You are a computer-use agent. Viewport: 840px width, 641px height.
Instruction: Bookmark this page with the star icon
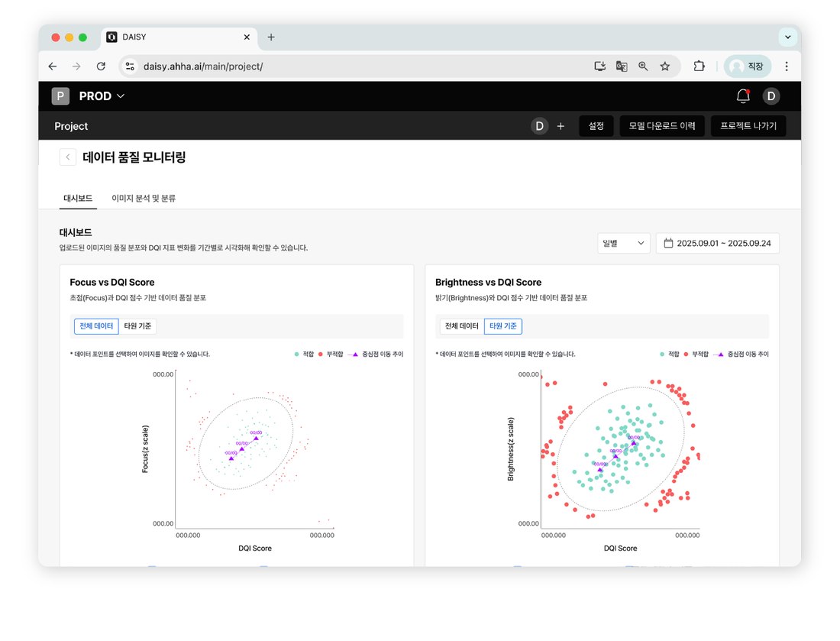pos(665,66)
